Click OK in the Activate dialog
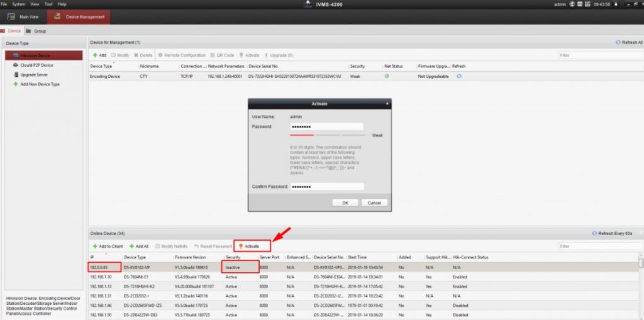This screenshot has height=320, width=644. (345, 203)
